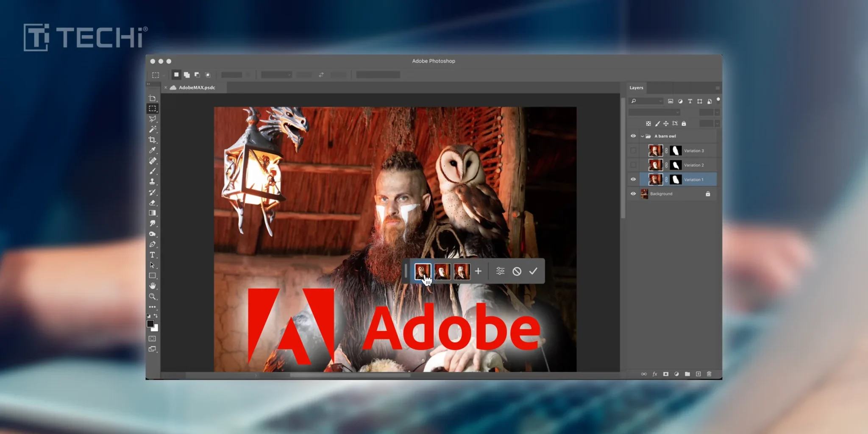Show the Variation 2 layer
This screenshot has width=868, height=434.
coord(633,165)
